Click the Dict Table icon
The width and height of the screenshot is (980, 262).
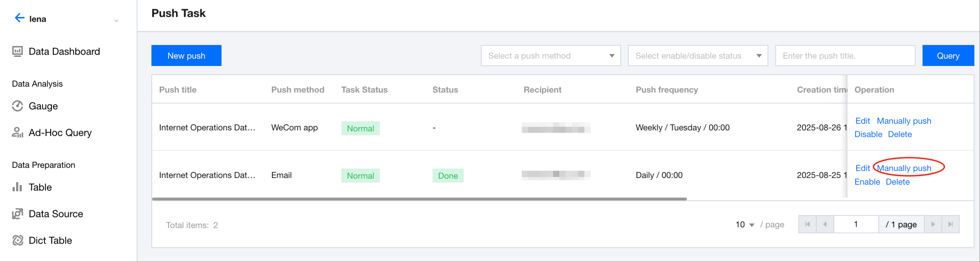click(17, 240)
